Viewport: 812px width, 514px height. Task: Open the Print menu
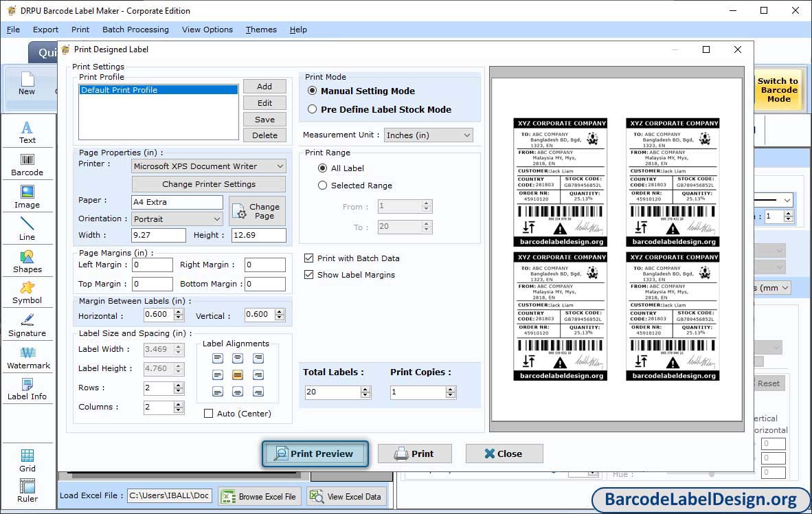[80, 30]
